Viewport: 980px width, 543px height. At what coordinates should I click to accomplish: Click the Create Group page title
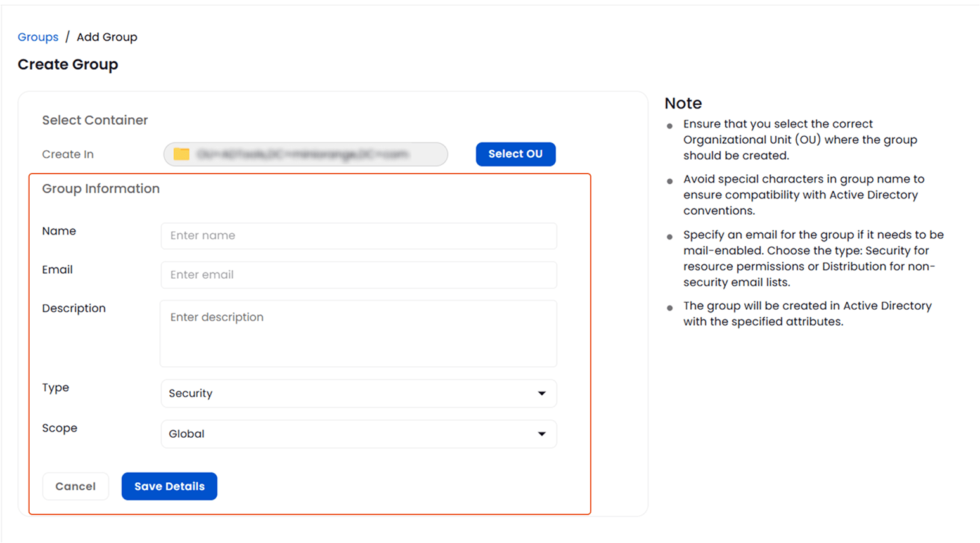click(x=68, y=64)
